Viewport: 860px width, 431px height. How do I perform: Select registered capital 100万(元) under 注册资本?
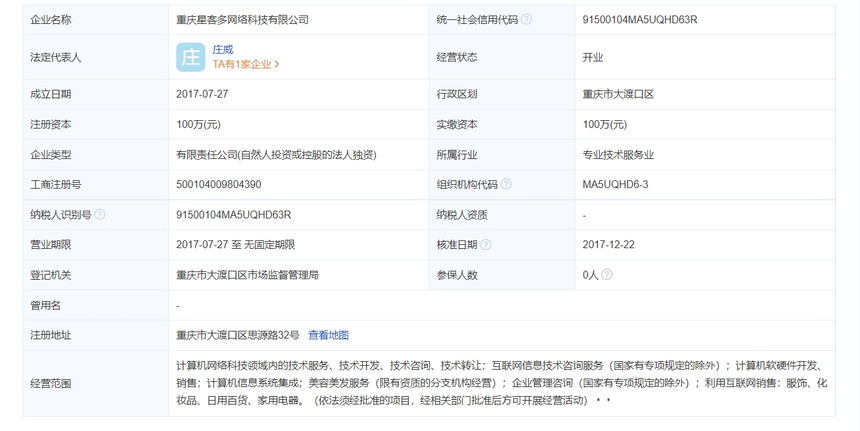click(198, 124)
